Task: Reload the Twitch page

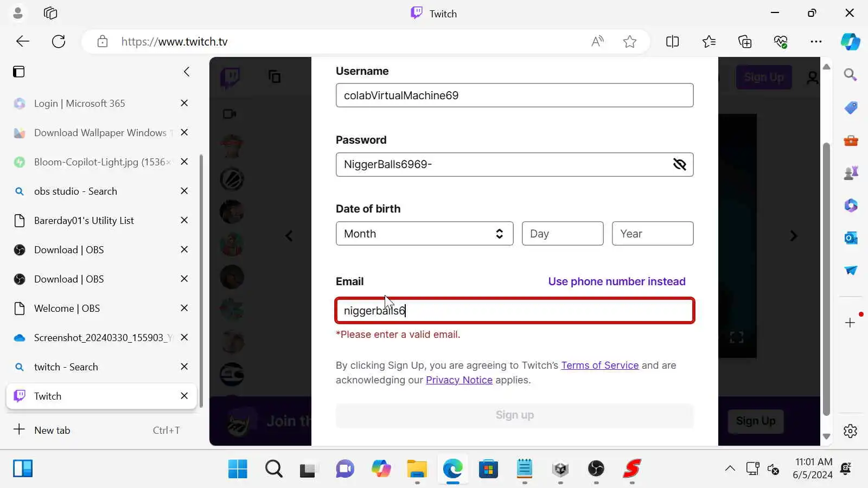Action: [59, 41]
